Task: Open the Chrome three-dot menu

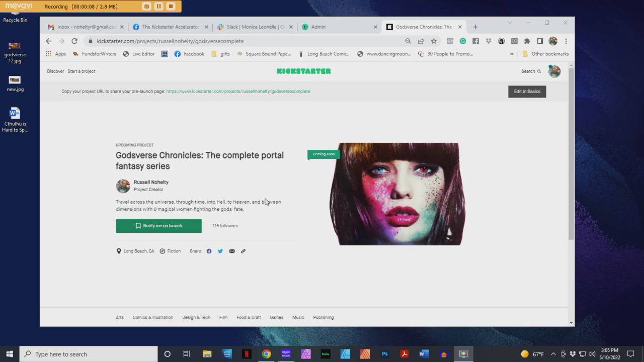Action: (566, 41)
